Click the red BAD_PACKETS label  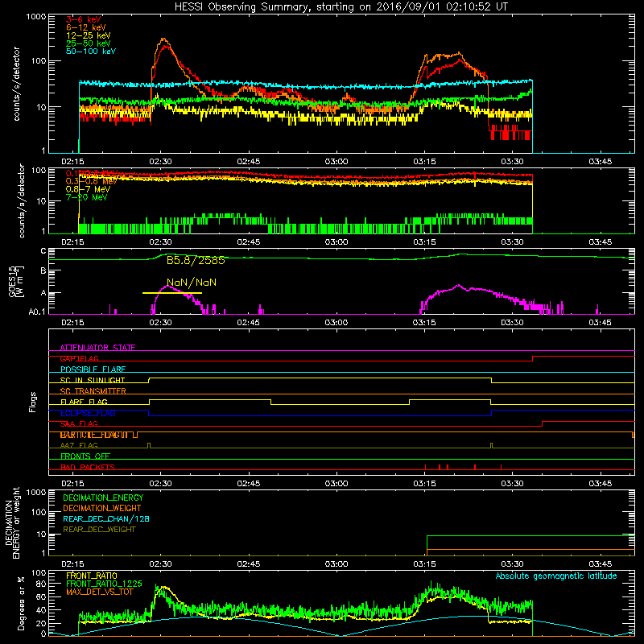coord(88,468)
